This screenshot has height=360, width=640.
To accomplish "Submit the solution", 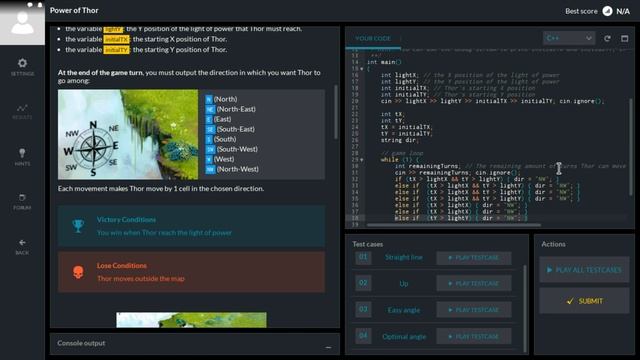I will coord(584,301).
